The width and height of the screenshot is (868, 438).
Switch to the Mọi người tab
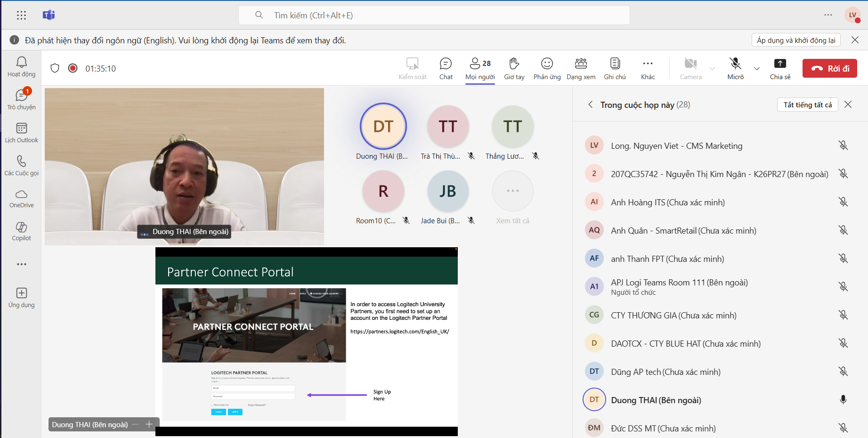point(480,68)
